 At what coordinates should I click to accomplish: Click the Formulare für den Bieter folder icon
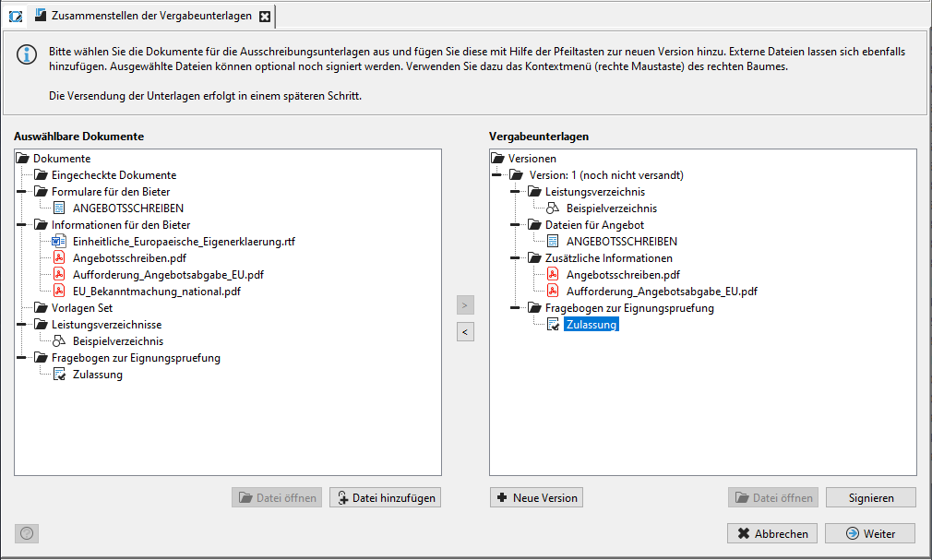pyautogui.click(x=41, y=191)
